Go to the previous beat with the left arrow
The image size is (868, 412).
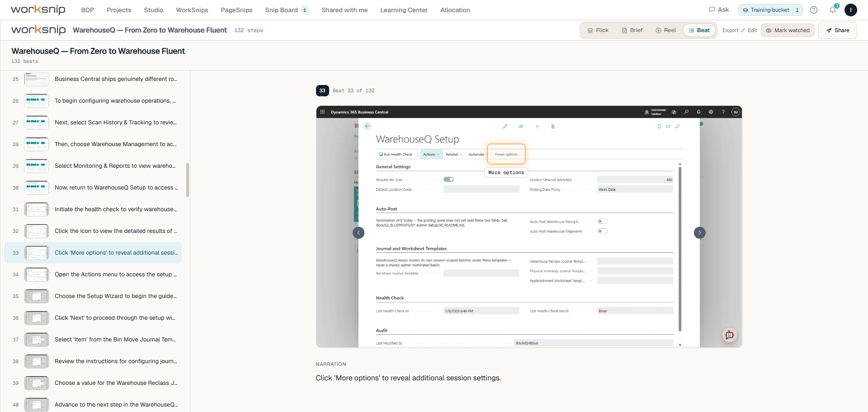click(x=359, y=232)
